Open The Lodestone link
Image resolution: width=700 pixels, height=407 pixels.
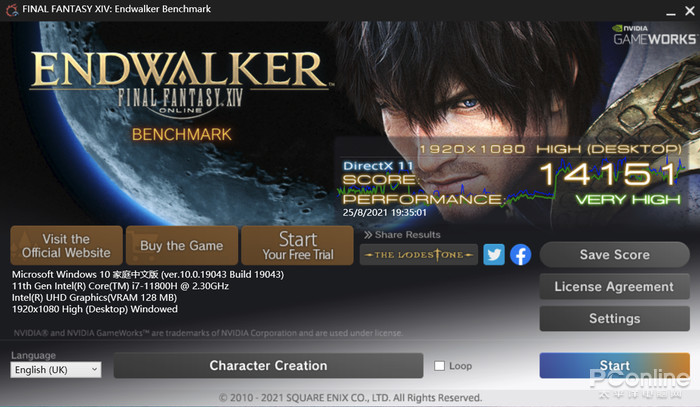pyautogui.click(x=419, y=254)
